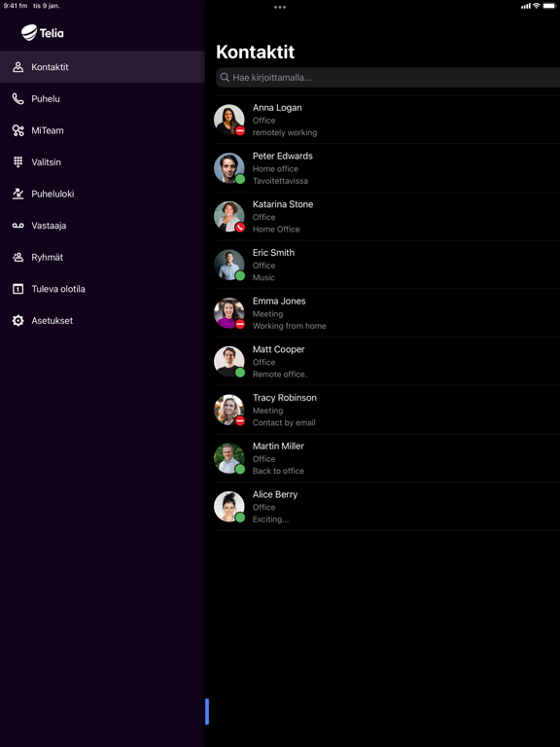Open Eric Smith contact row
This screenshot has width=560, height=747.
(387, 265)
